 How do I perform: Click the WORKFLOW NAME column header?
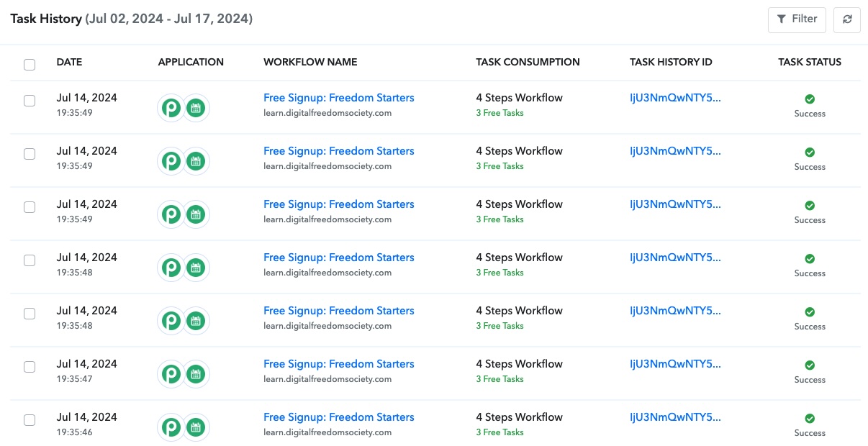(x=310, y=62)
